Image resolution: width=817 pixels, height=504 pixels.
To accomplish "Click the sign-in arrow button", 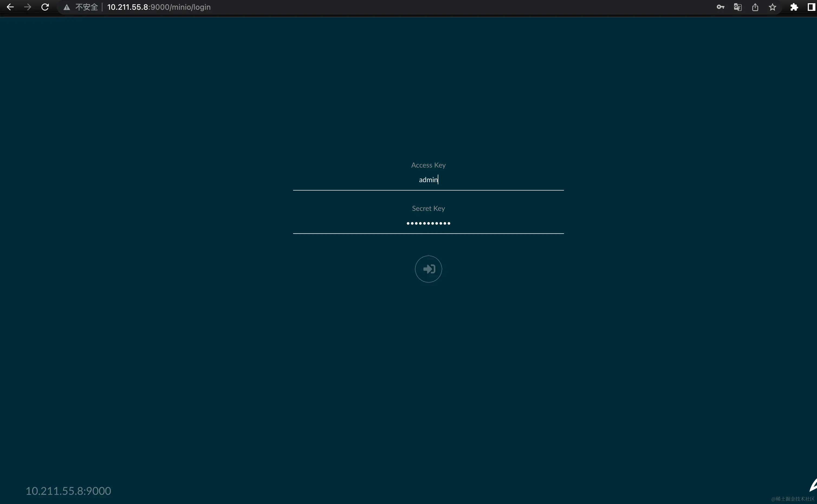I will pyautogui.click(x=428, y=269).
